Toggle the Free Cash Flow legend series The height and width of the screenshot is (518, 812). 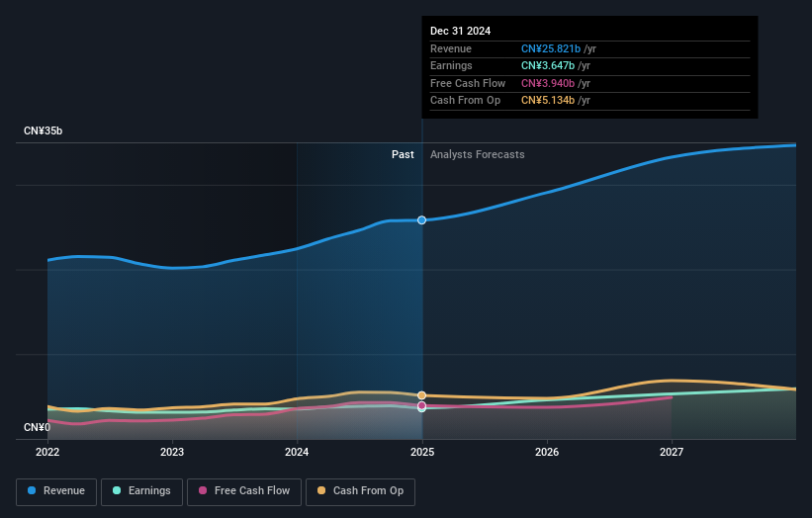click(x=244, y=491)
